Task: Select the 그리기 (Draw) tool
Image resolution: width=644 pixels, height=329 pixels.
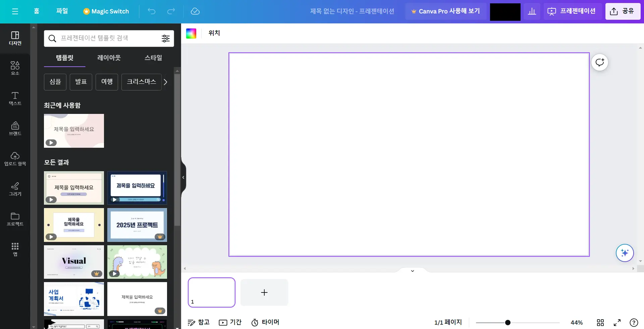Action: (x=15, y=189)
